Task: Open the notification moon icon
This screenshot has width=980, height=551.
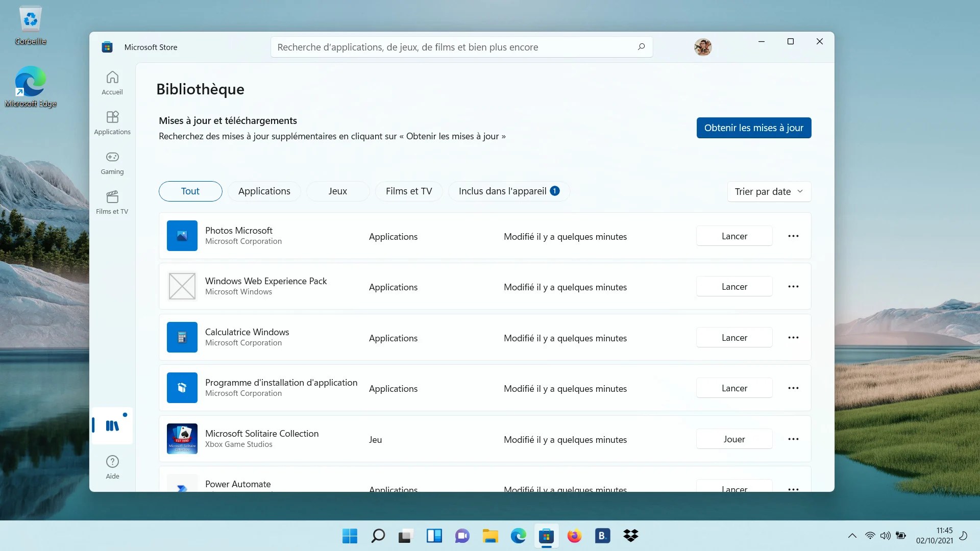Action: 963,536
